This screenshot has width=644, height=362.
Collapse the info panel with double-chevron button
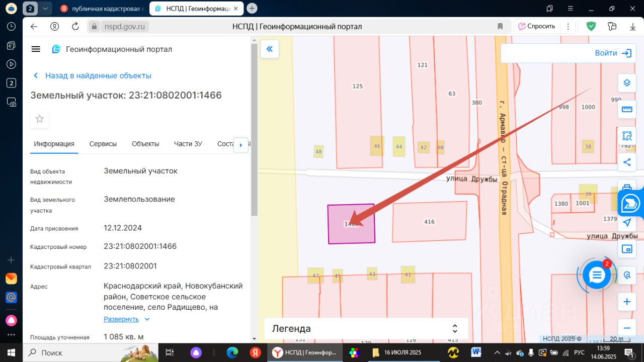coord(270,49)
